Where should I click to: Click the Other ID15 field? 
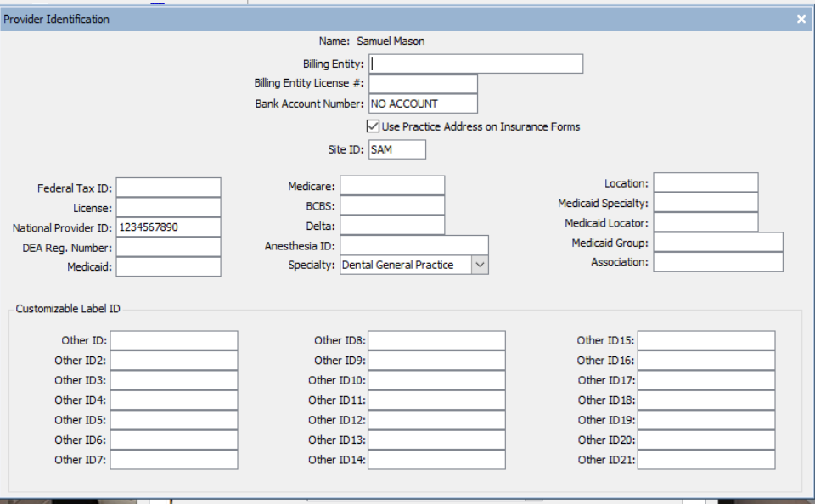[x=706, y=340]
